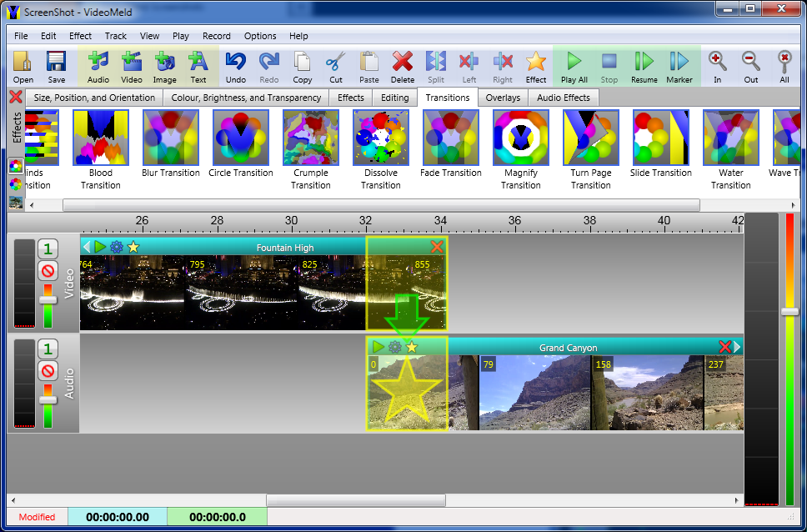Remove the Grand Canyon clip with X
Screen dimensions: 807x532
[724, 347]
